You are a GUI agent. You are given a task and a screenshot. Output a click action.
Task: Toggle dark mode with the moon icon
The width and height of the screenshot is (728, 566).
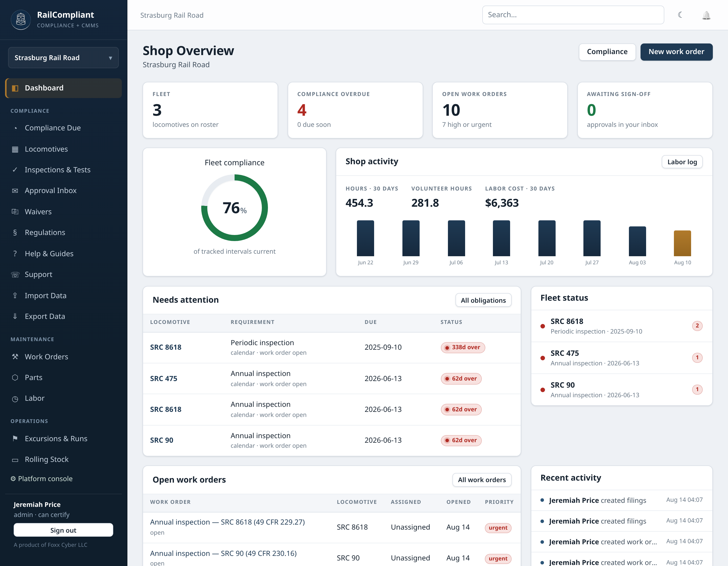pos(680,15)
